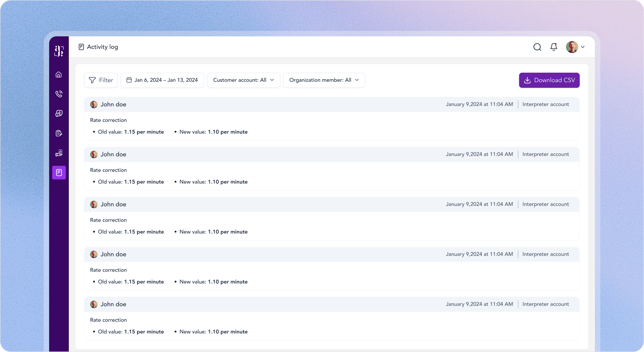
Task: Open notifications bell
Action: click(553, 47)
